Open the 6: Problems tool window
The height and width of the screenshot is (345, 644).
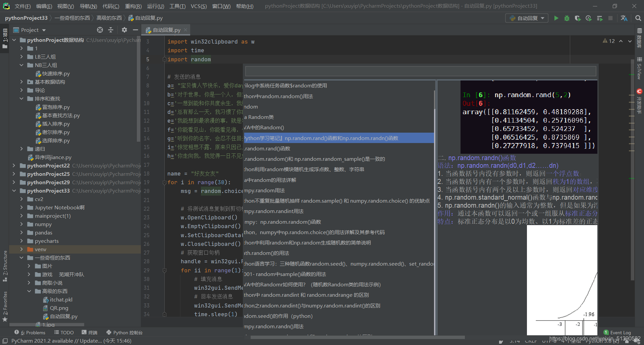tap(30, 333)
